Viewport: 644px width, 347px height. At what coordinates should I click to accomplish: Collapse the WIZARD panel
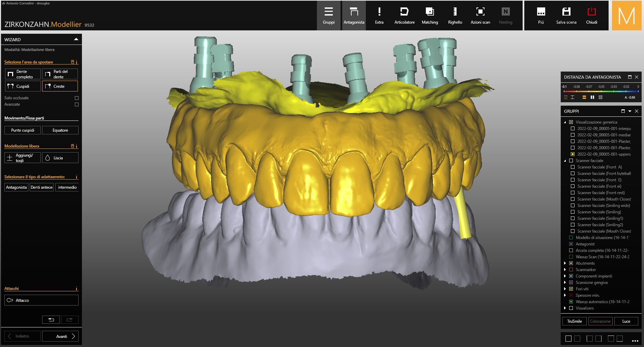coord(76,39)
